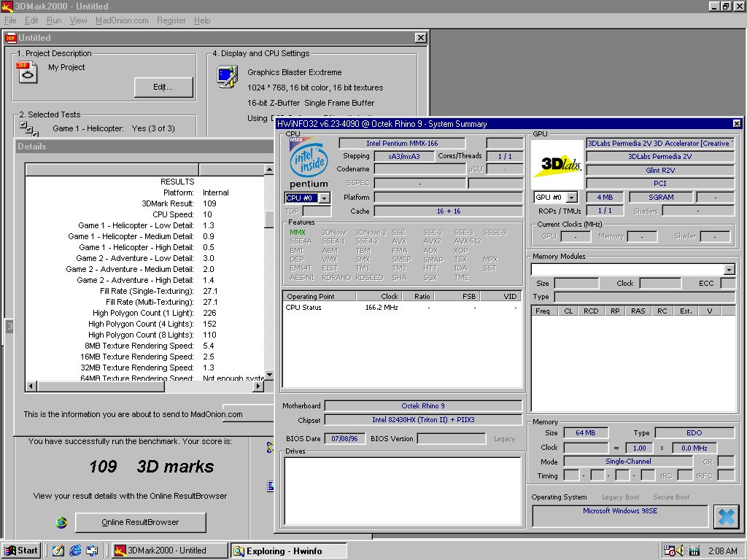The width and height of the screenshot is (747, 560).
Task: Click the 32MB Texture Rendering Speed row
Action: 145,368
